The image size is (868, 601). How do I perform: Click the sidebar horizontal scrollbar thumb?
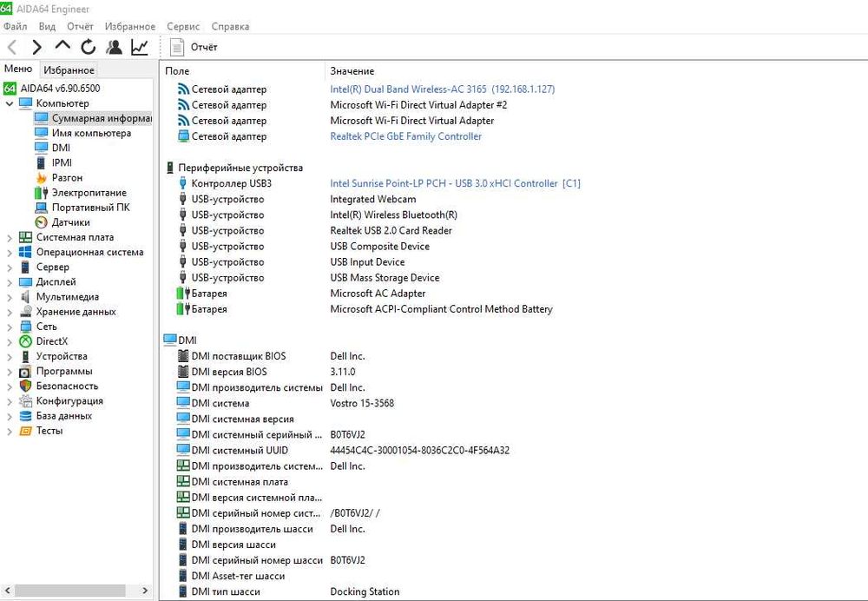pos(69,591)
